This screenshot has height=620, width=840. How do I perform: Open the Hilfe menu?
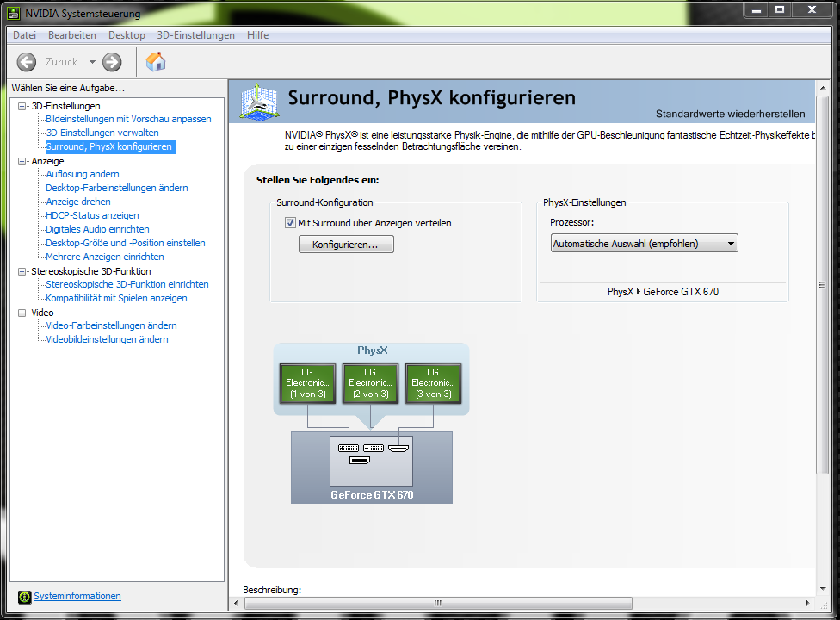pyautogui.click(x=257, y=35)
